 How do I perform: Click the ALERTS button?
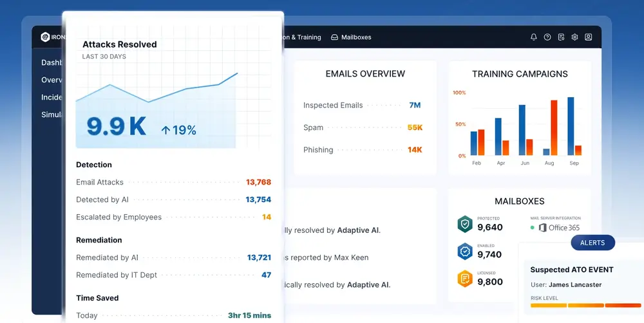[592, 243]
